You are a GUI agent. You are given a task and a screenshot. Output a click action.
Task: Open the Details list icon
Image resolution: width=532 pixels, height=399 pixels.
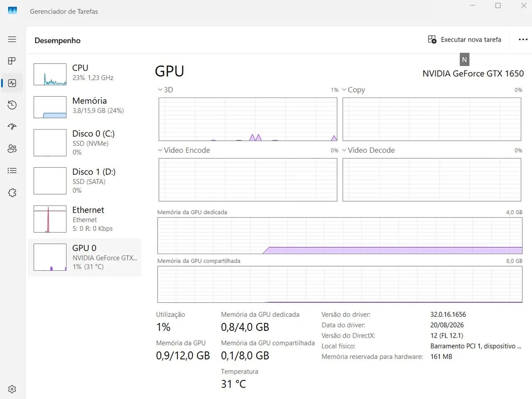pos(12,171)
